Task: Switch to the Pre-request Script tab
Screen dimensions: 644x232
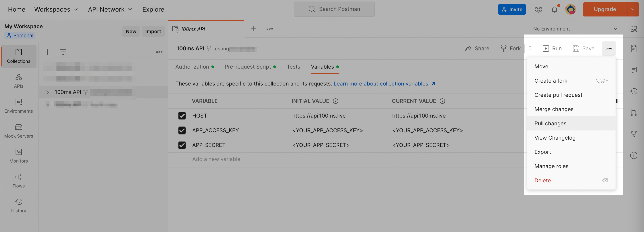Action: coord(247,67)
